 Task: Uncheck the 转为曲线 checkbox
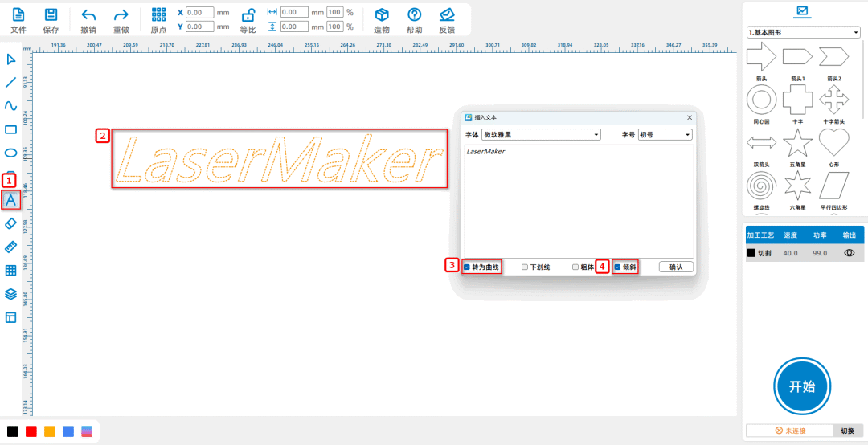click(467, 267)
